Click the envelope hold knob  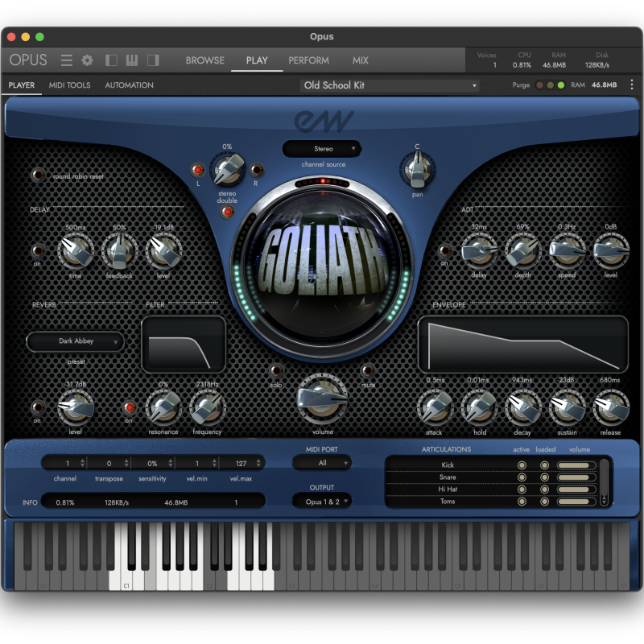479,408
